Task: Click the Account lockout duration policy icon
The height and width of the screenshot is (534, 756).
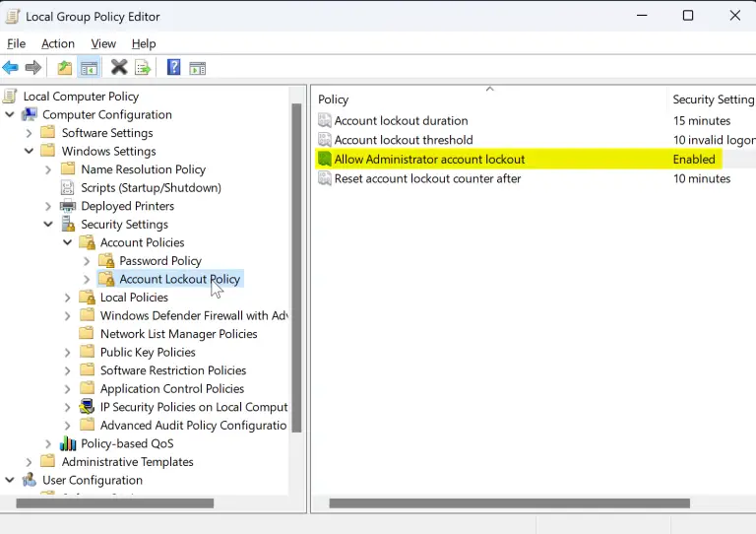Action: click(x=325, y=120)
